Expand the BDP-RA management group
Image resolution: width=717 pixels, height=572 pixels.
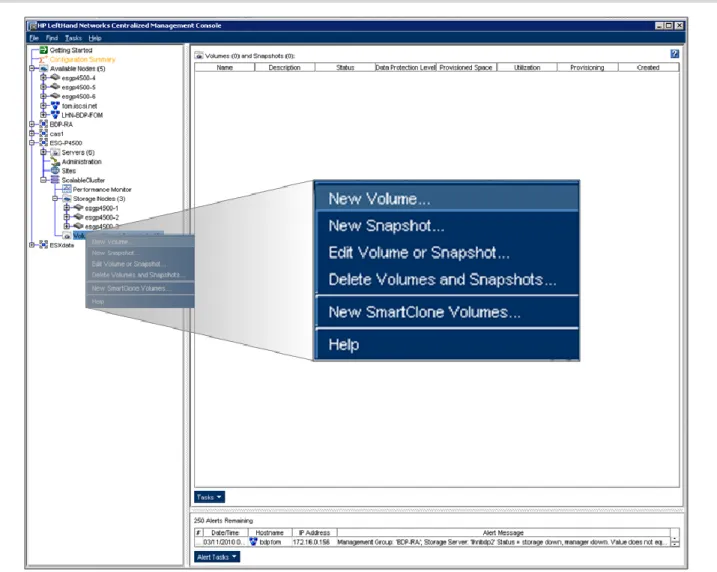click(32, 124)
